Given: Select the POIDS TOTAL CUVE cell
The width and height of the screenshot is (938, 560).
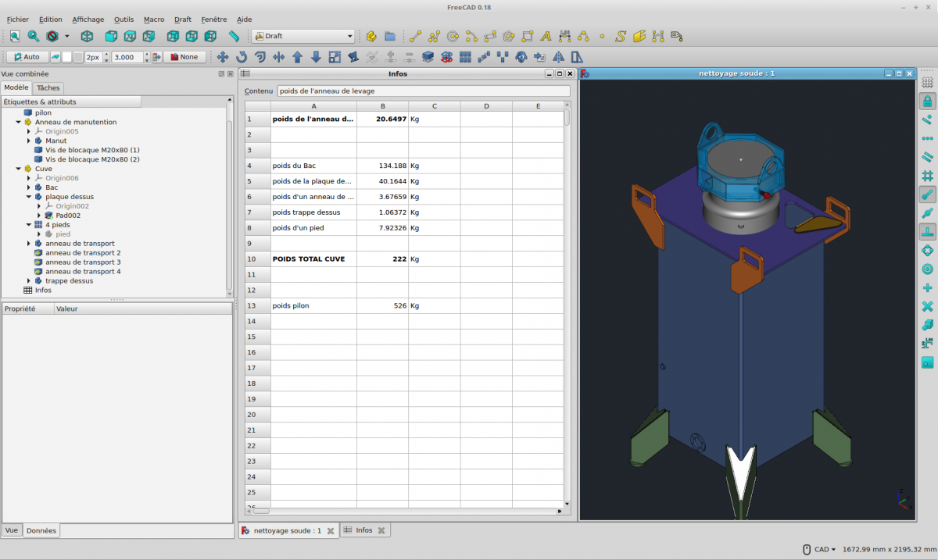Looking at the screenshot, I should tap(313, 259).
